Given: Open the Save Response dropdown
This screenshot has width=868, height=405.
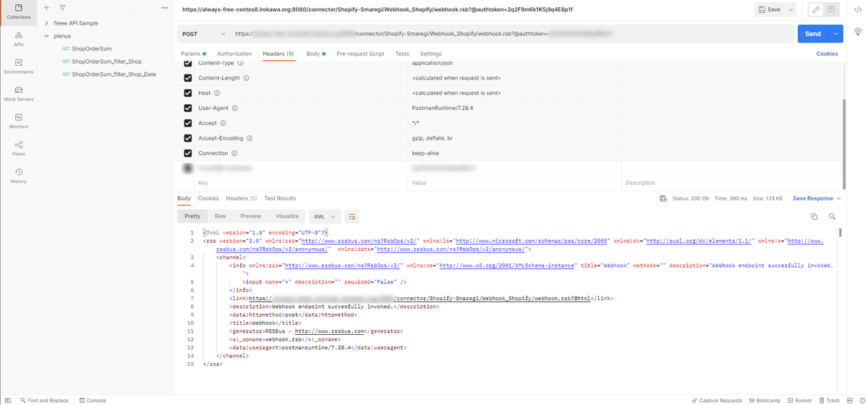Looking at the screenshot, I should click(817, 198).
